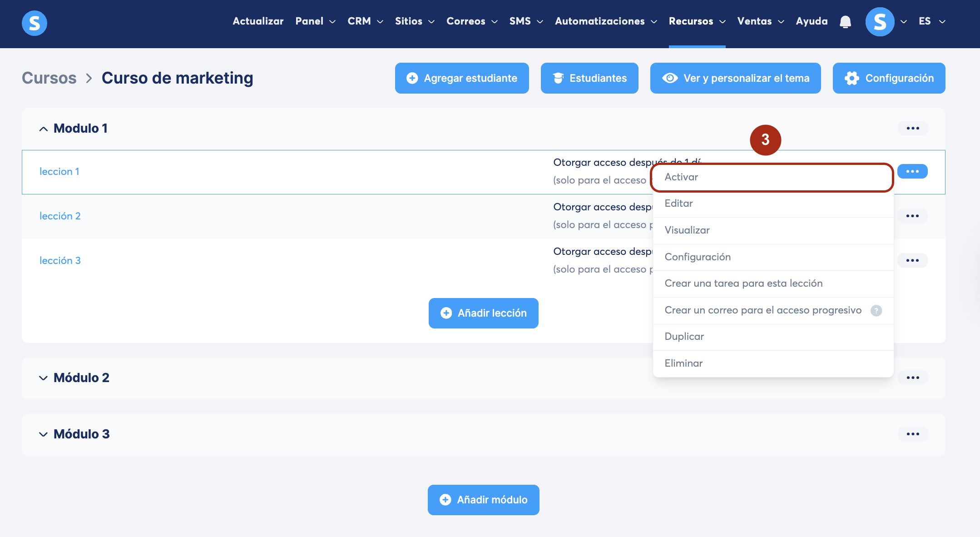This screenshot has width=980, height=537.
Task: Open Modulo 1 three-dot options
Action: point(912,128)
